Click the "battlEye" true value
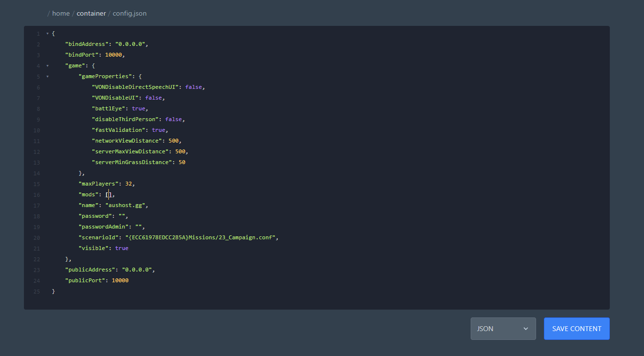 pyautogui.click(x=138, y=108)
